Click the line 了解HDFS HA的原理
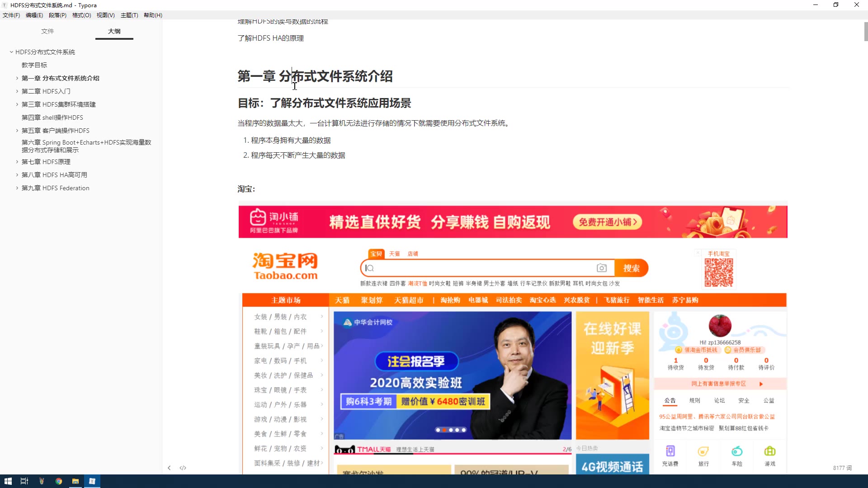This screenshot has width=868, height=488. point(271,38)
